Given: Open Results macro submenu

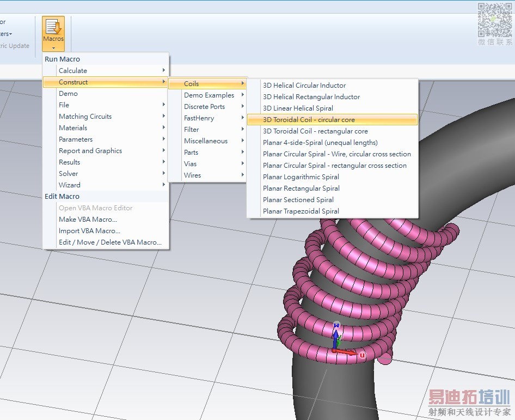Looking at the screenshot, I should (106, 162).
